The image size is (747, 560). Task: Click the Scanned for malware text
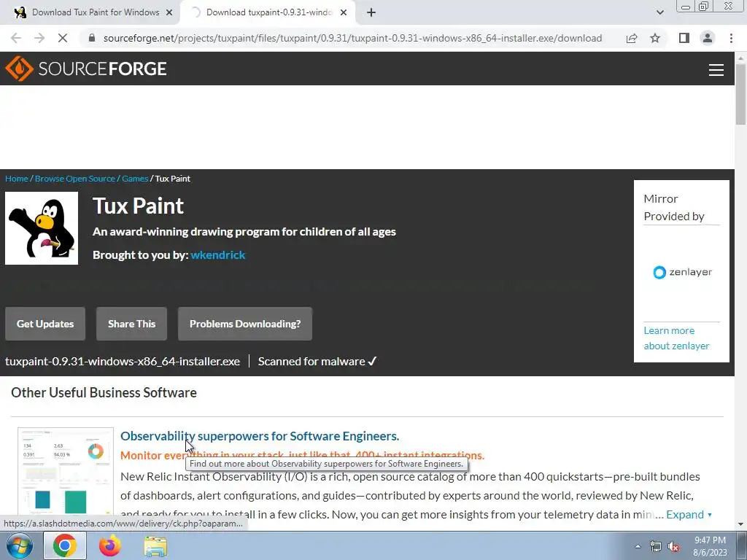pos(317,362)
